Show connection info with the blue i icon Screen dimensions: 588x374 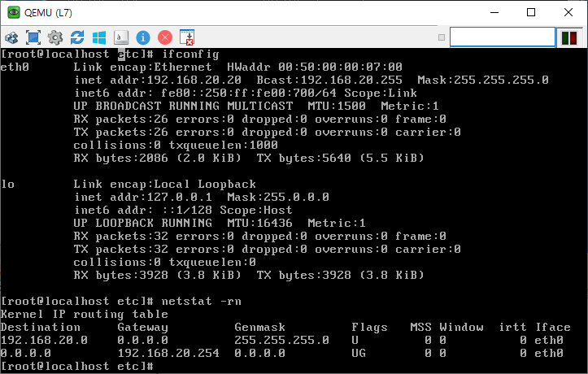[143, 37]
